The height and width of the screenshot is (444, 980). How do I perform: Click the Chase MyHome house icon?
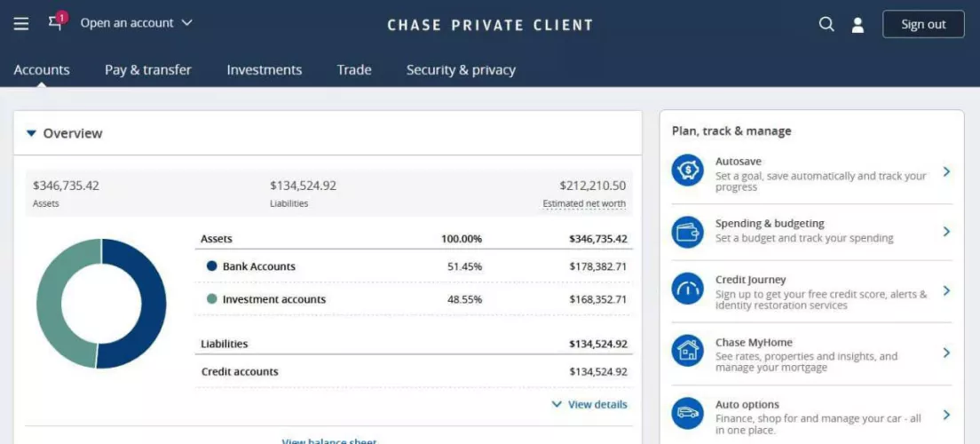coord(687,351)
